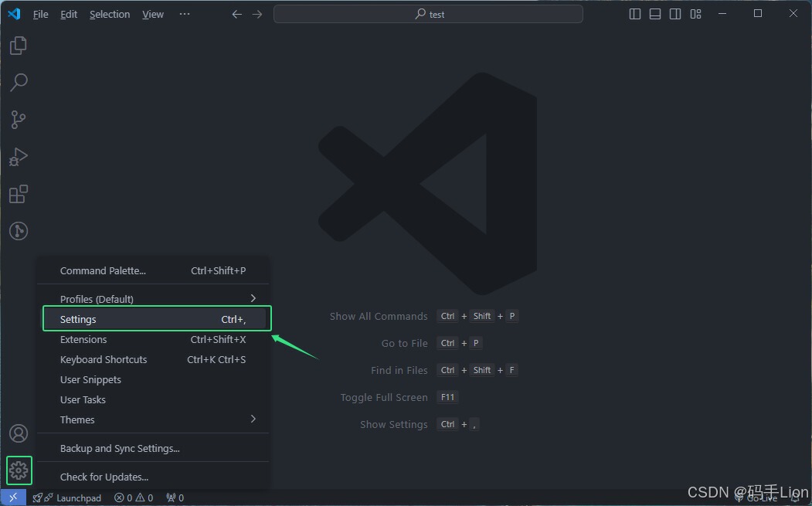Select Settings in the gear menu
812x506 pixels.
[157, 319]
